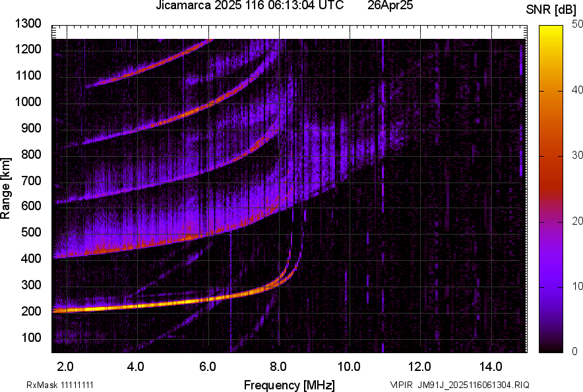Click the frequency tick label 4.0
This screenshot has width=583, height=392.
[x=136, y=367]
